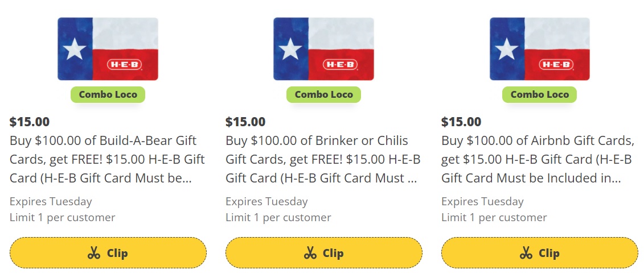Click the $15.00 price on Airbnb coupon
Image resolution: width=644 pixels, height=278 pixels.
click(x=461, y=122)
